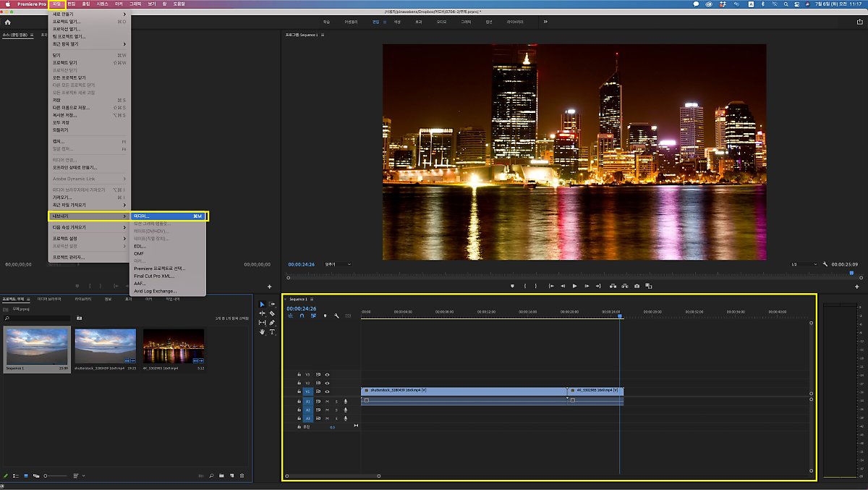This screenshot has width=868, height=490.
Task: Select Sequence 1 thumbnail in Project panel
Action: [37, 346]
